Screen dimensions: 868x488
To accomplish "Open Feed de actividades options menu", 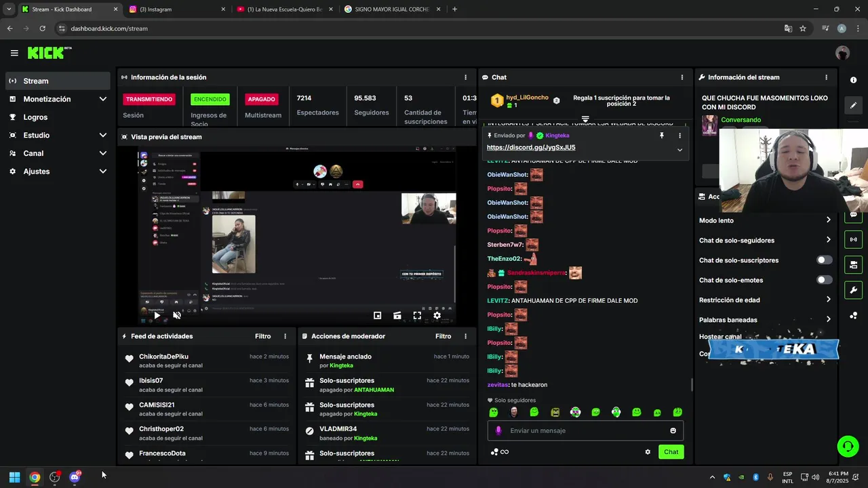I will 285,336.
